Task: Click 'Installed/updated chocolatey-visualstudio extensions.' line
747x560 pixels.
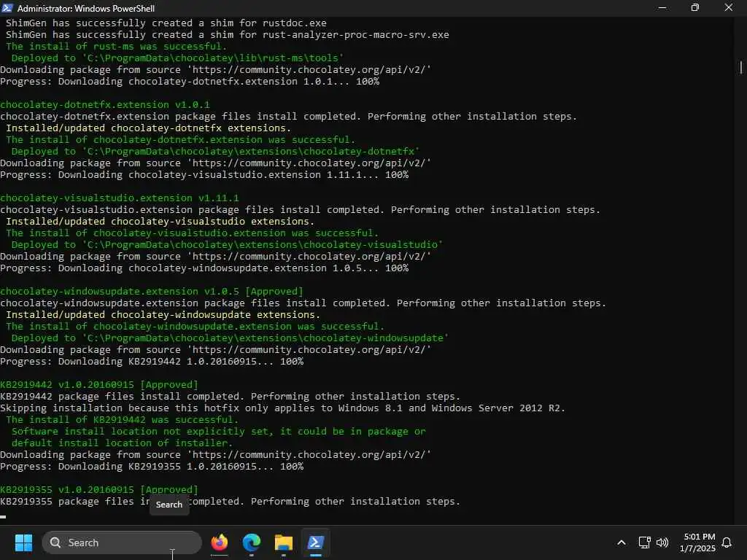Action: click(160, 222)
